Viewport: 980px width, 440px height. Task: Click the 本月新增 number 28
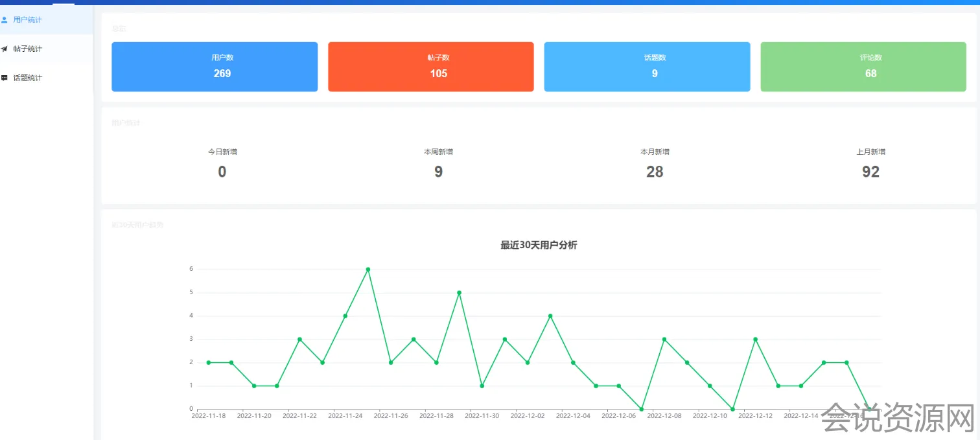(x=655, y=172)
